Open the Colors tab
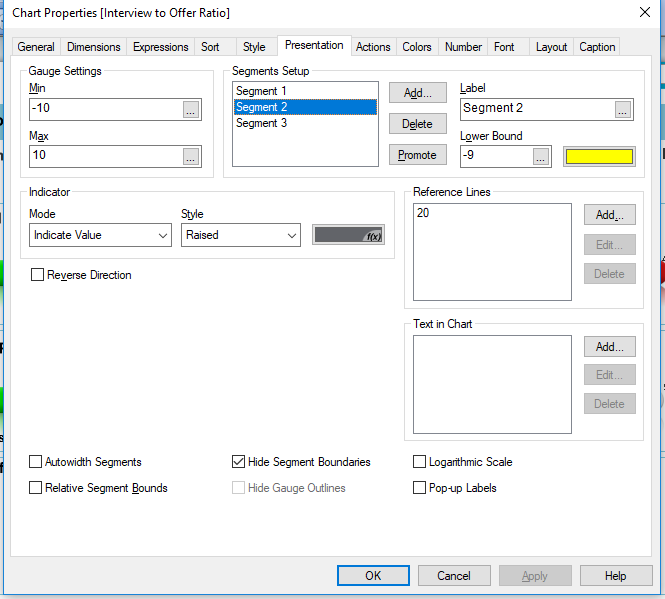 pyautogui.click(x=417, y=47)
